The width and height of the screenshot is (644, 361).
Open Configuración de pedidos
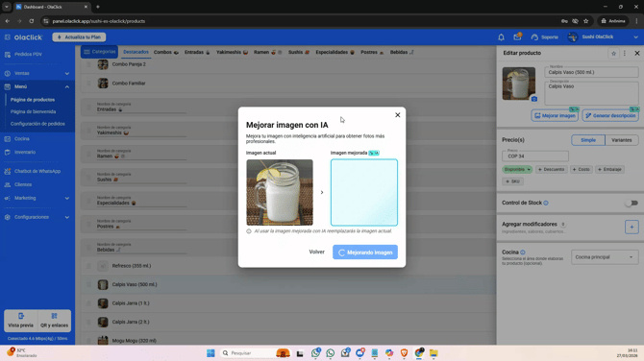click(37, 124)
